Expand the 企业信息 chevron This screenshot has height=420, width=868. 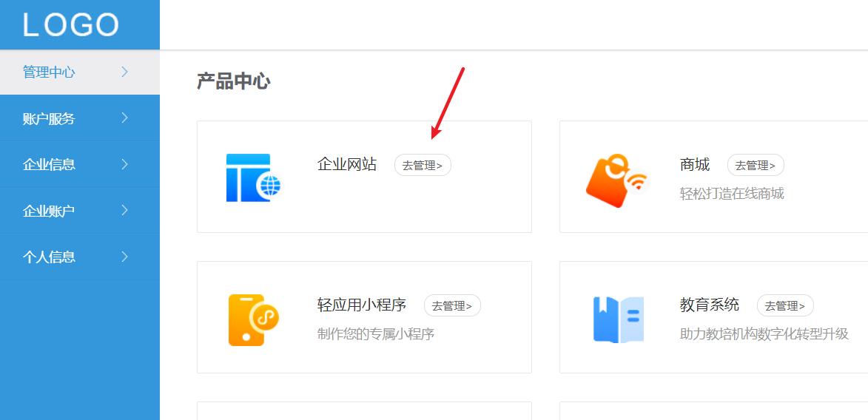pos(124,164)
